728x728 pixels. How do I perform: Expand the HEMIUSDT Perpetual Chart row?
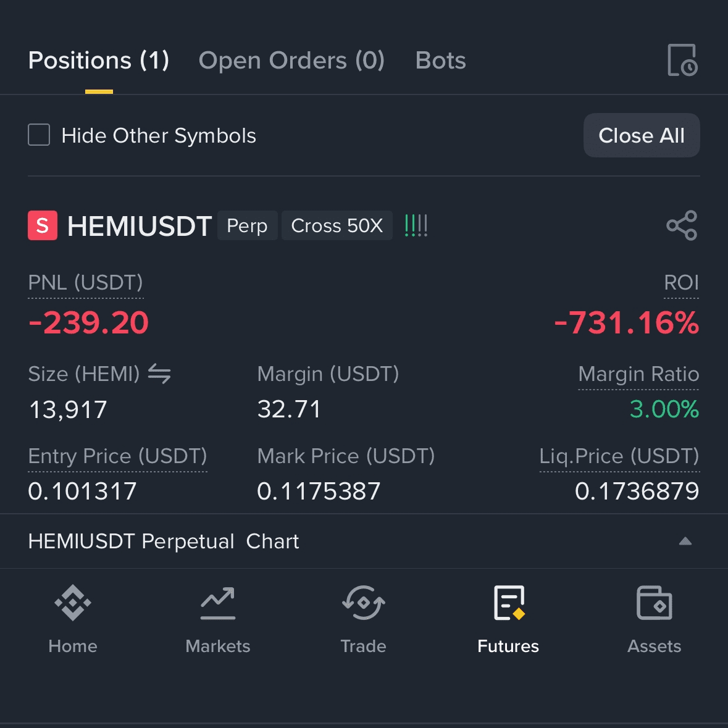point(364,542)
